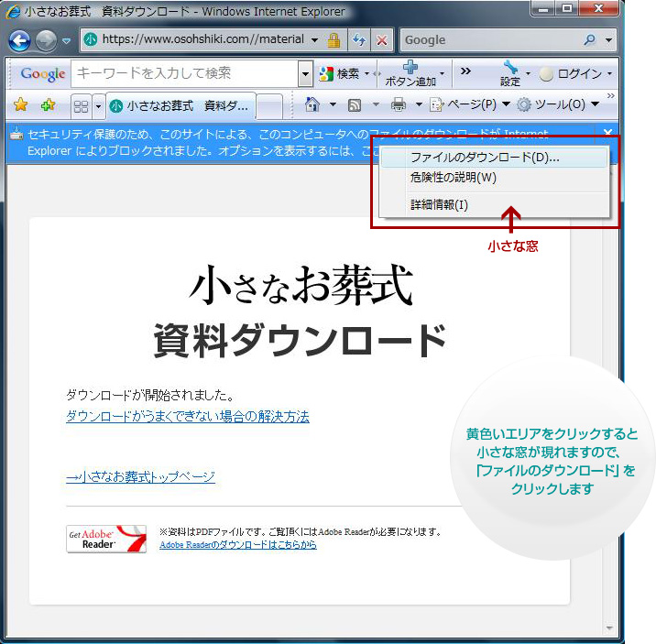Select 詳細情報(I) menu item
The height and width of the screenshot is (644, 656).
pyautogui.click(x=494, y=205)
